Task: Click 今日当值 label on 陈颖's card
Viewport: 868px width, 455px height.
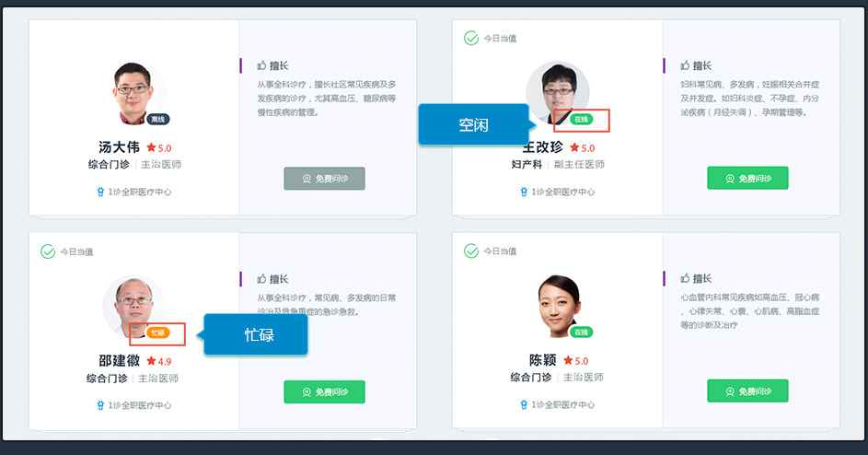Action: point(500,251)
